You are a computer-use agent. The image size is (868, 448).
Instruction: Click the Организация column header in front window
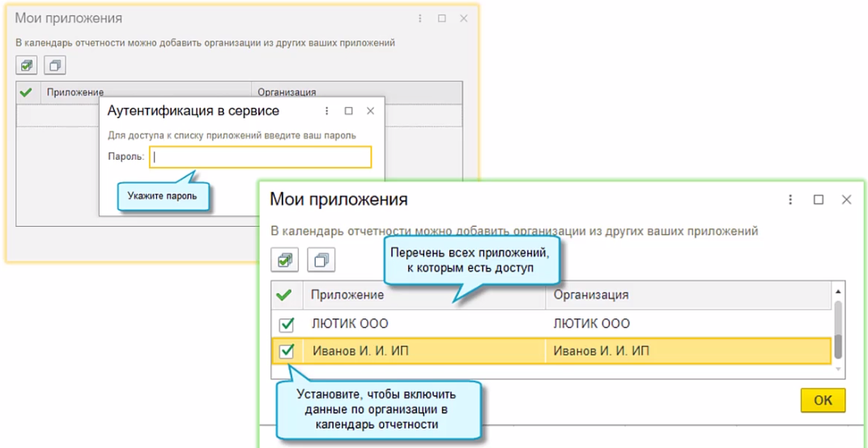pyautogui.click(x=688, y=295)
